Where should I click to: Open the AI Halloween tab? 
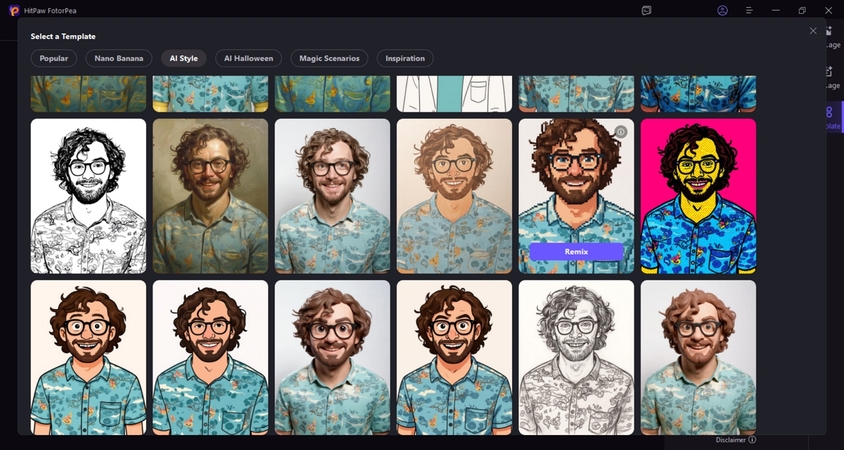[249, 58]
